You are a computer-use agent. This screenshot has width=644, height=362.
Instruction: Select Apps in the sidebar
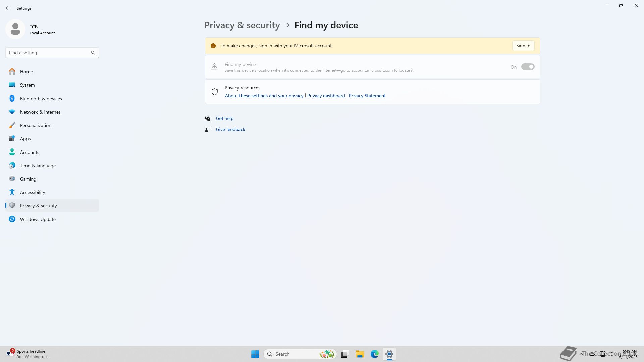click(25, 139)
